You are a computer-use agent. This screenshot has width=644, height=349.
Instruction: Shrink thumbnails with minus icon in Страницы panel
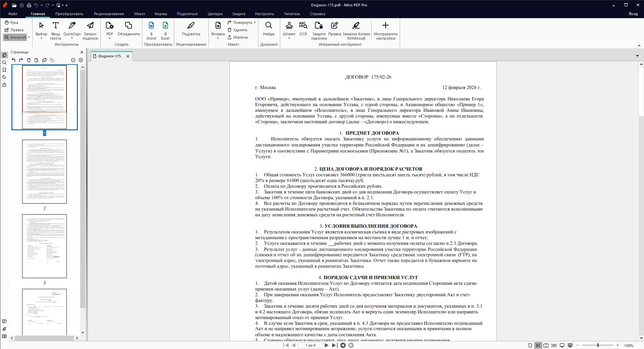pyautogui.click(x=73, y=60)
